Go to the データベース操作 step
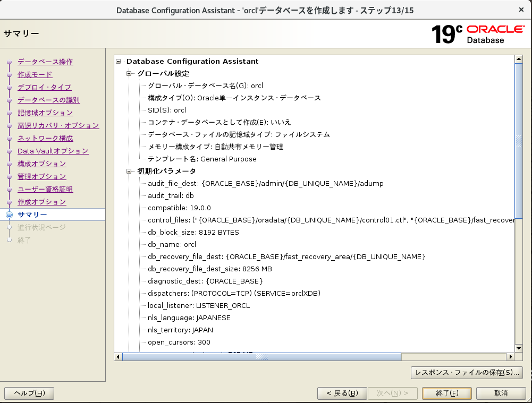This screenshot has width=532, height=403. pyautogui.click(x=45, y=62)
